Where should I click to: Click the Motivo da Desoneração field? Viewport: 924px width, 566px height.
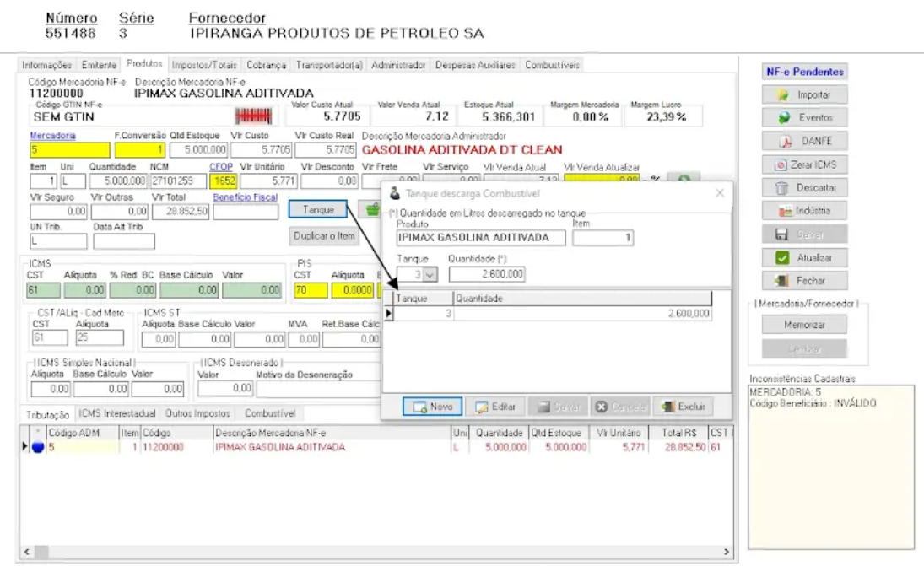(x=318, y=389)
